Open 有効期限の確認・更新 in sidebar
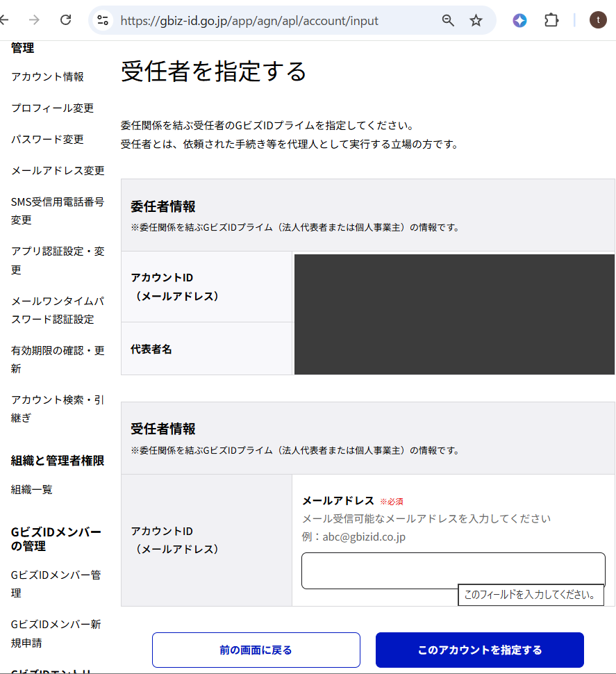The image size is (616, 674). pos(58,359)
